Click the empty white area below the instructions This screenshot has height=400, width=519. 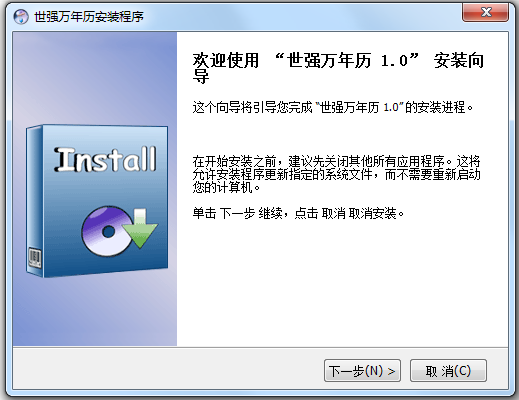coord(342,283)
